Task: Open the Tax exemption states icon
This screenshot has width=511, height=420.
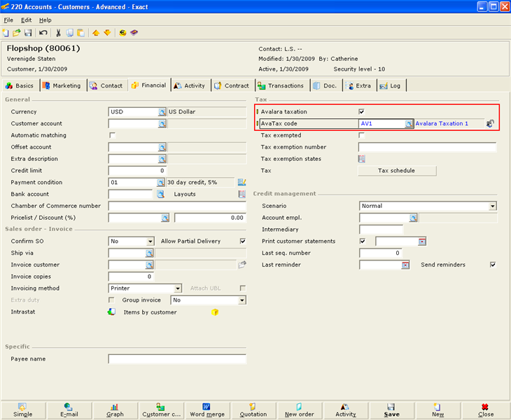Action: click(x=362, y=159)
